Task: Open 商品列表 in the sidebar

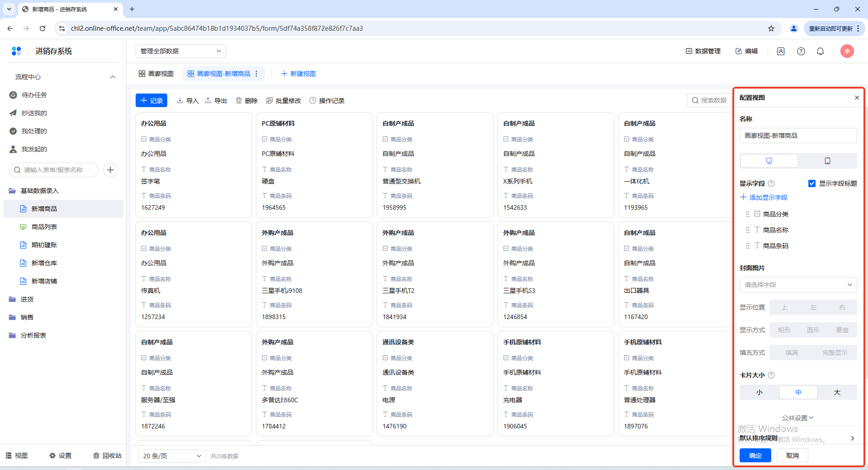Action: pos(44,227)
